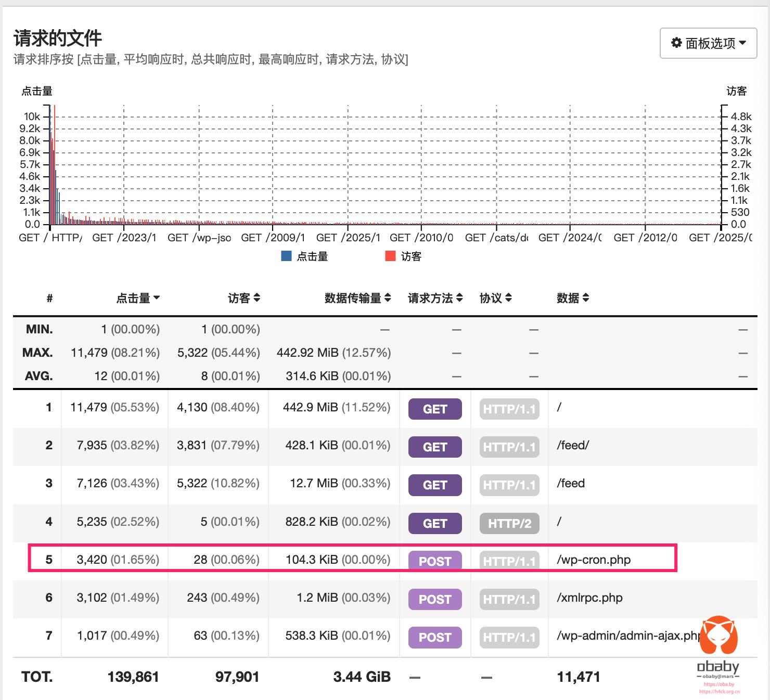Click the /feed/ request path

pos(573,445)
